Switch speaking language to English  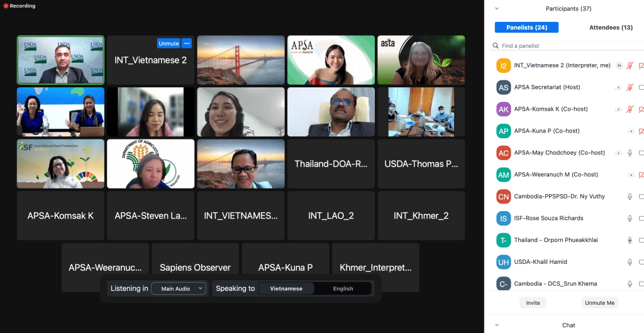click(343, 289)
